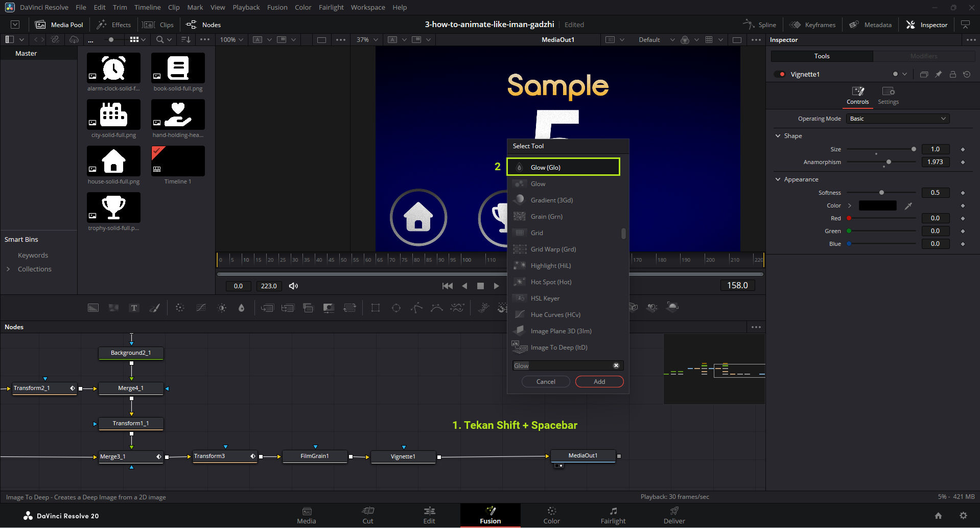Screen dimensions: 980x528
Task: Mute audio with the speaker icon
Action: (x=293, y=286)
